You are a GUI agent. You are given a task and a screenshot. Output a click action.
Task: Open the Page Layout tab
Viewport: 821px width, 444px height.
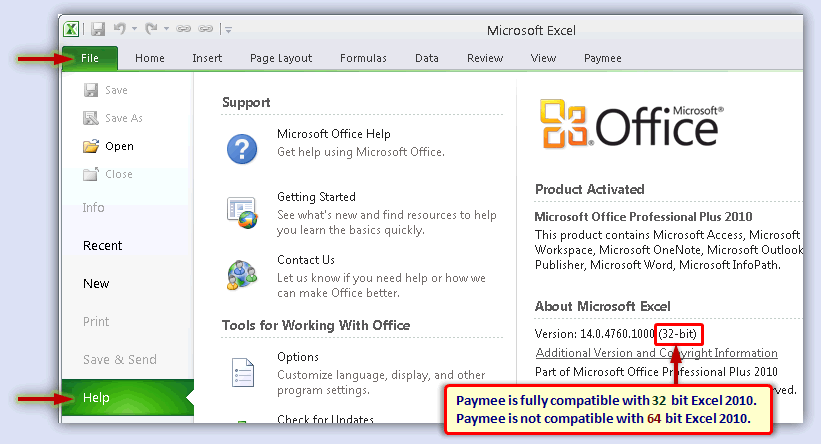tap(281, 58)
